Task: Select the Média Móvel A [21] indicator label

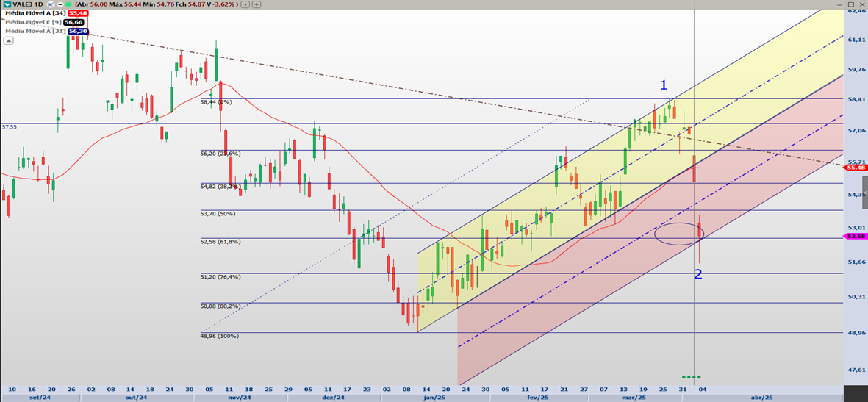Action: [35, 31]
